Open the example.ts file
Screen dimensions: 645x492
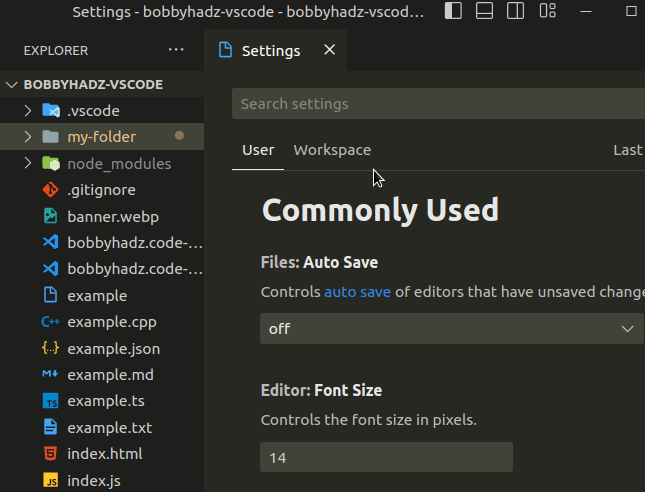coord(102,401)
